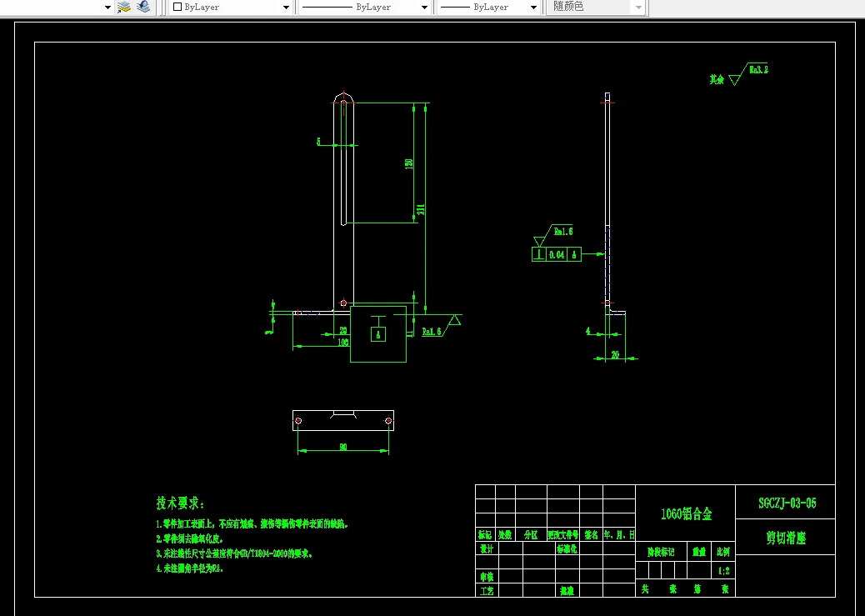Viewport: 865px width, 616px height.
Task: Select technical requirement line 1 text
Action: (252, 523)
